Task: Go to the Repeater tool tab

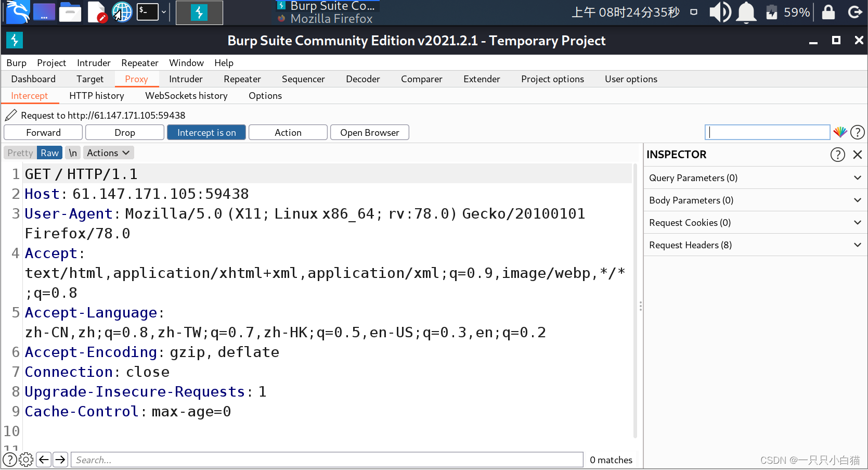Action: tap(242, 79)
